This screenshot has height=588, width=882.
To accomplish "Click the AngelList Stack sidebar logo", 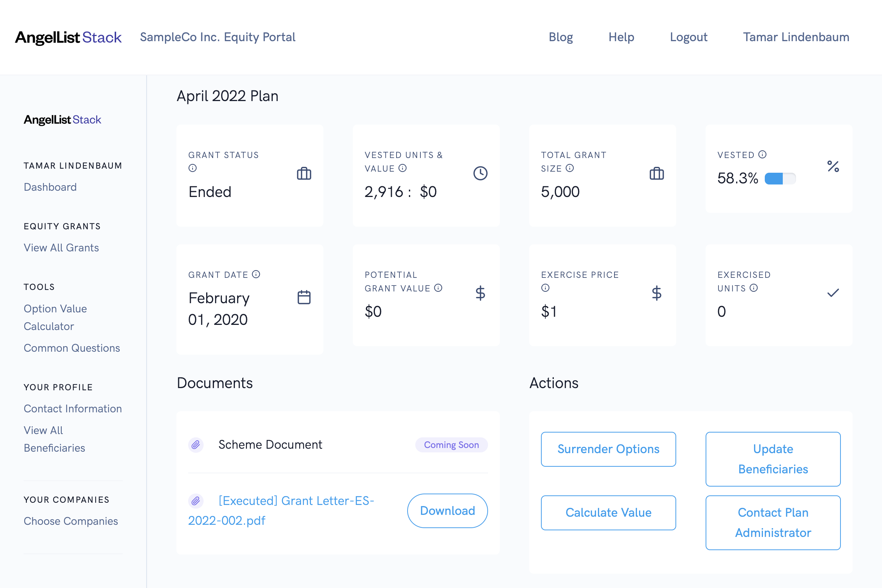I will 62,120.
